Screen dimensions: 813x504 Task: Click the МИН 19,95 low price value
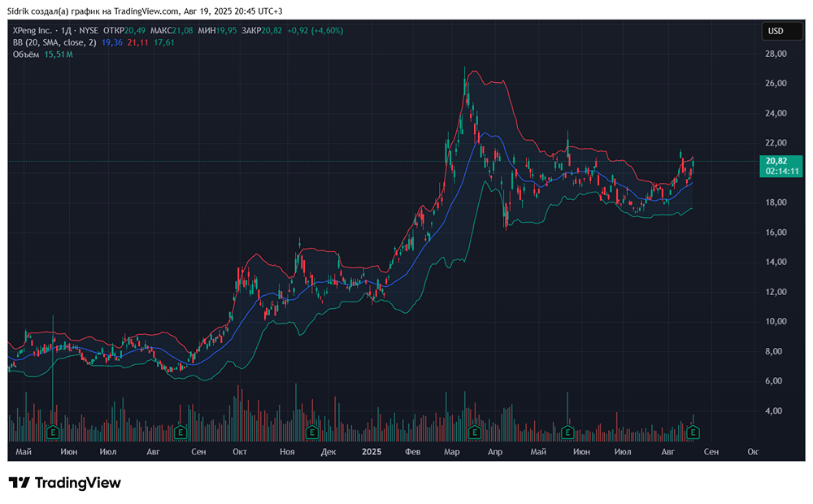(217, 31)
